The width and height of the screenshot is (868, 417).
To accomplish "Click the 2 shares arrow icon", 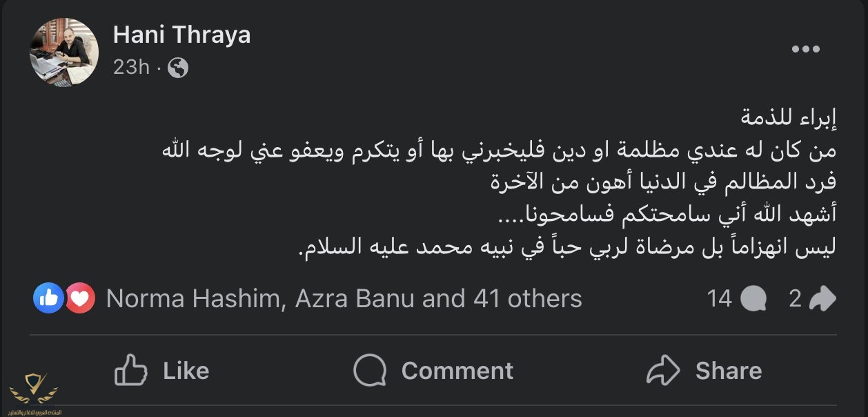I will pos(822,299).
